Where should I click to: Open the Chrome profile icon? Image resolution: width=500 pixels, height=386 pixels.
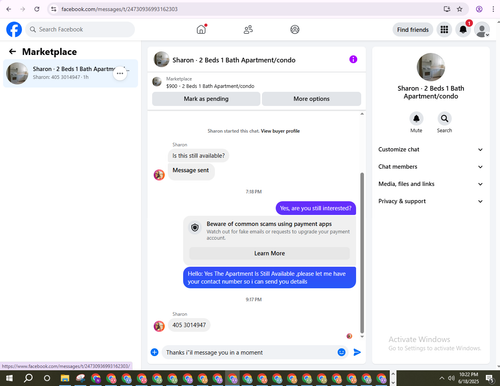(479, 9)
